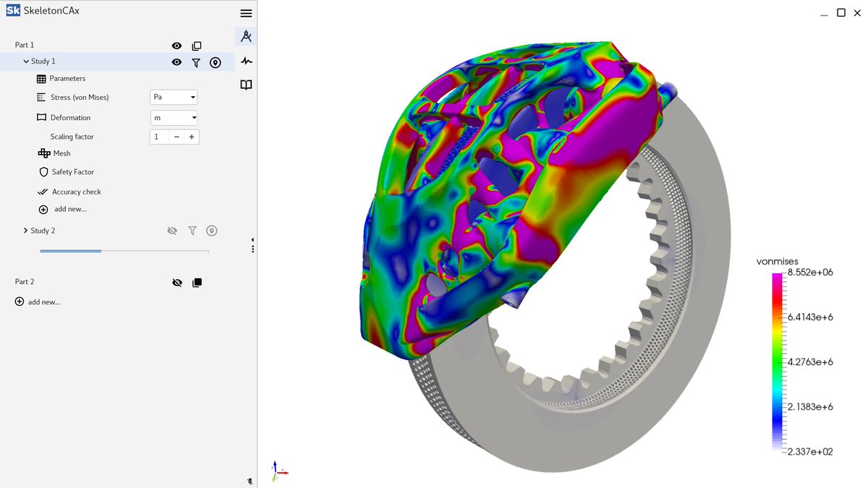This screenshot has height=488, width=868.
Task: Click legend maximum value 8.552e+06
Action: point(809,273)
